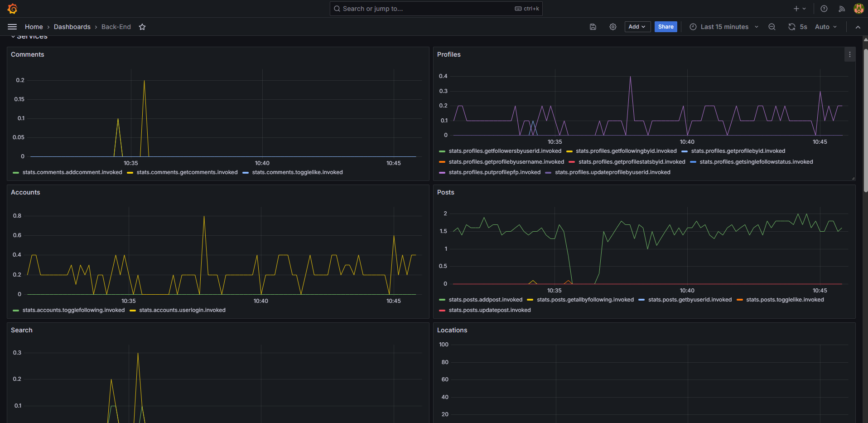Image resolution: width=868 pixels, height=423 pixels.
Task: Click the blue Share button
Action: click(665, 27)
